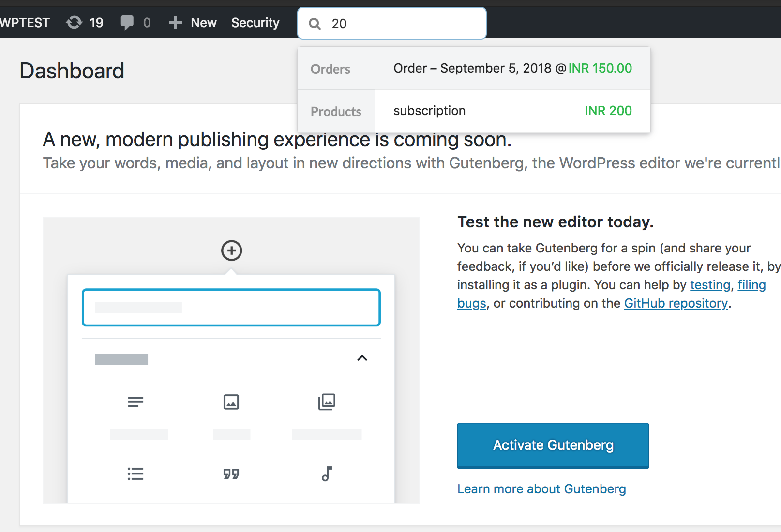Collapse the block section with the chevron

[x=362, y=358]
